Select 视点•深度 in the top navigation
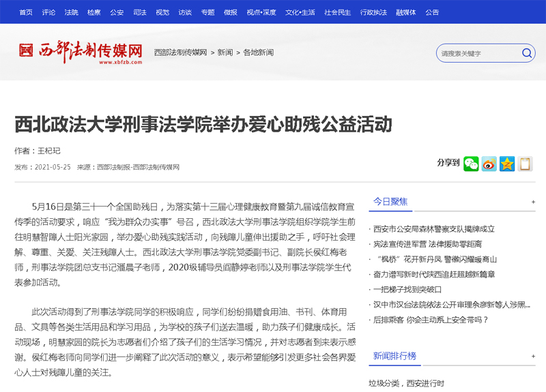Screen dimensions: 546x392 click(261, 12)
